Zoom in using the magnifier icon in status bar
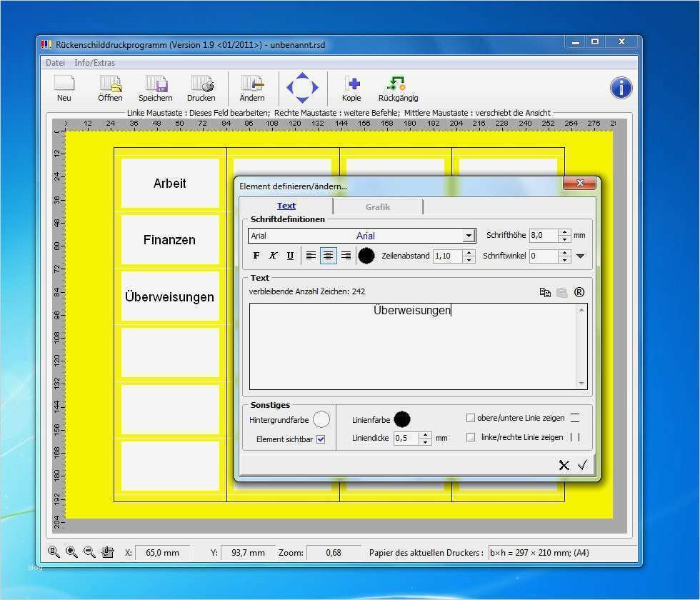 [71, 552]
